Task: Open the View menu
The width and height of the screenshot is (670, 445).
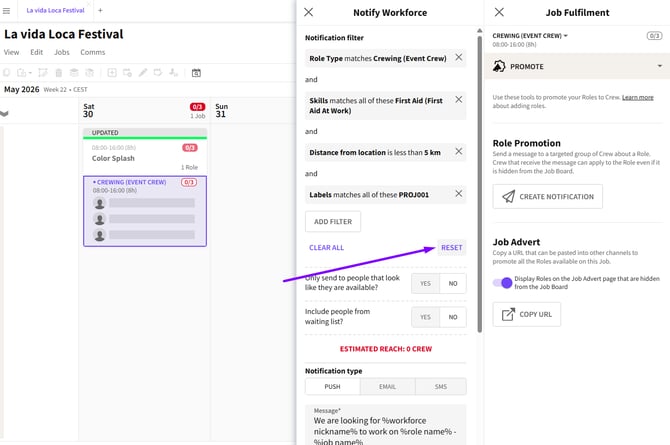Action: tap(12, 52)
